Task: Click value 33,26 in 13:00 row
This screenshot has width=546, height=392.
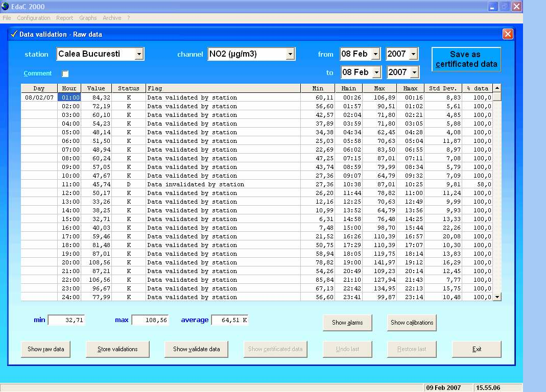Action: [x=96, y=202]
